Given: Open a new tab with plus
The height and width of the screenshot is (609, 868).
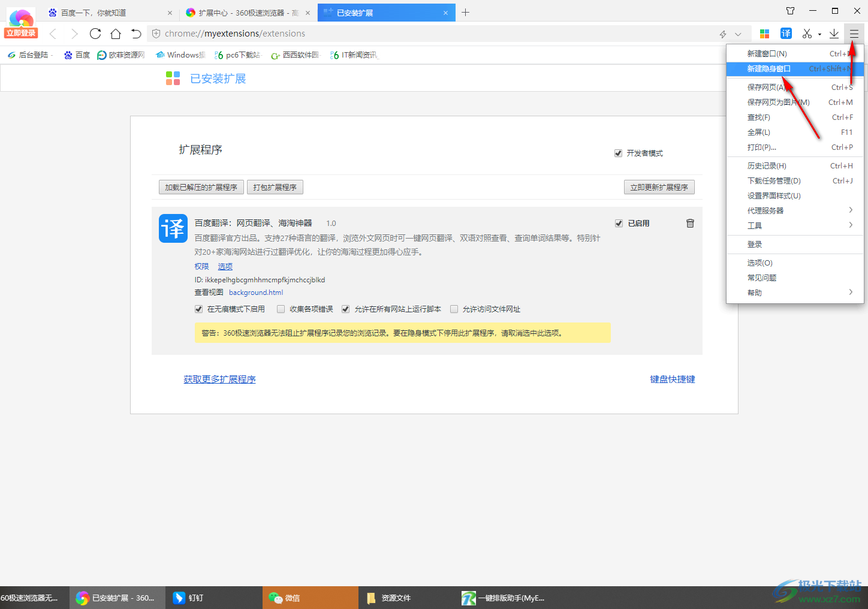Looking at the screenshot, I should click(466, 12).
